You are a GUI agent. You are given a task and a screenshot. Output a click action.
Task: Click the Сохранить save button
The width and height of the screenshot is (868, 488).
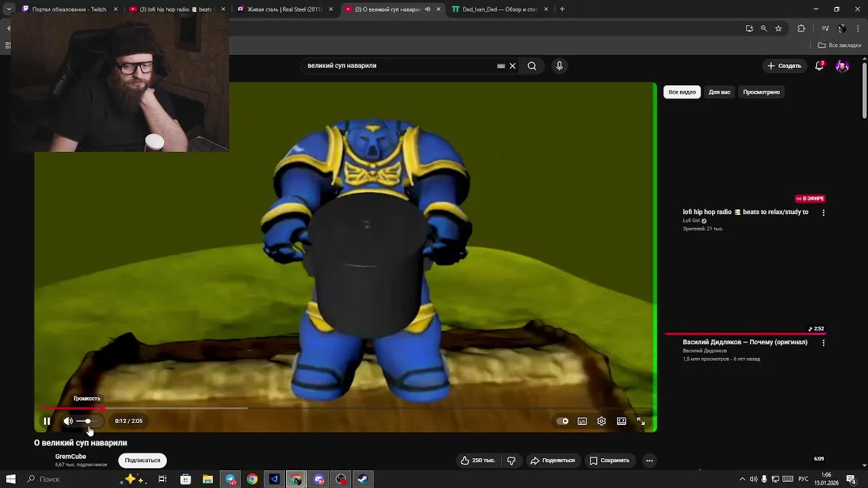(x=609, y=460)
